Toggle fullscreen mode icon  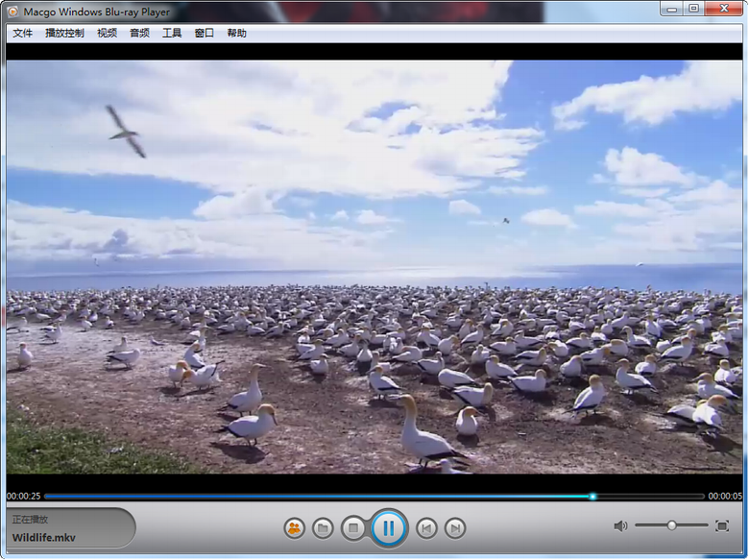click(722, 525)
